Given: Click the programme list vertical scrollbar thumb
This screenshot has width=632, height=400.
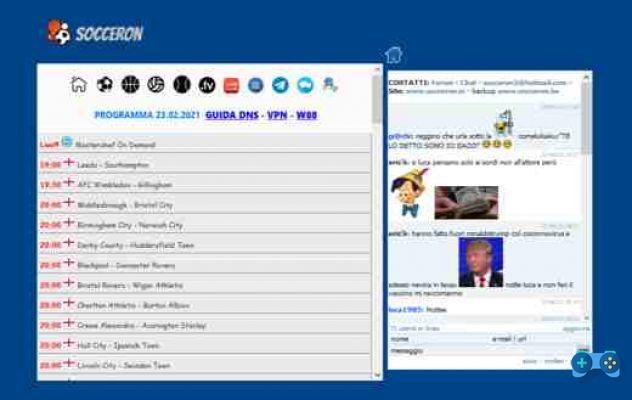Looking at the screenshot, I should click(377, 99).
